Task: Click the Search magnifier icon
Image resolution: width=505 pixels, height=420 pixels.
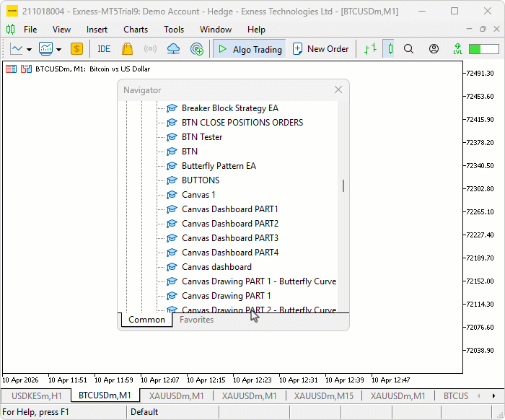Action: [408, 49]
